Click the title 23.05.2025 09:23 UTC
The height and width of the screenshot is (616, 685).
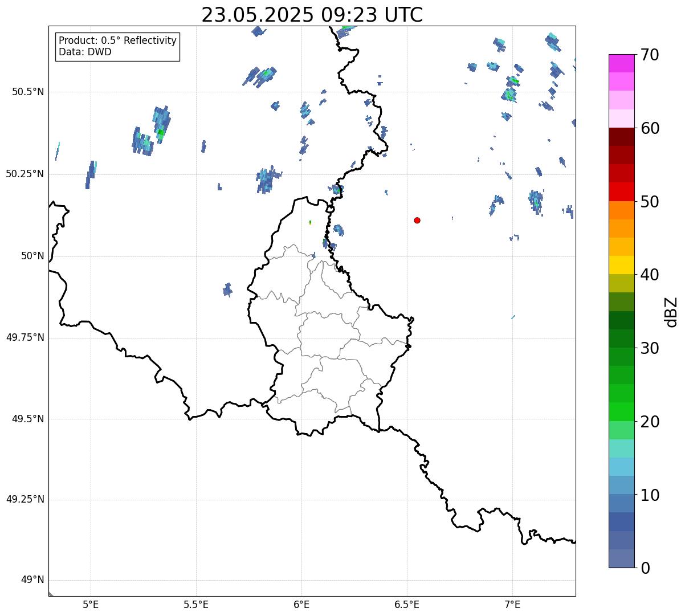[312, 15]
